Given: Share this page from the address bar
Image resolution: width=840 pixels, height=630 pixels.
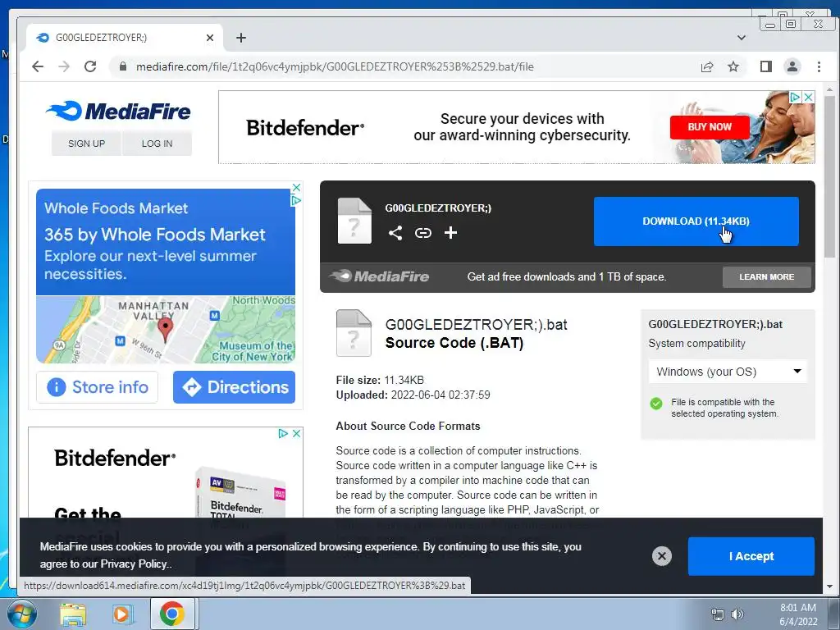Looking at the screenshot, I should point(707,66).
